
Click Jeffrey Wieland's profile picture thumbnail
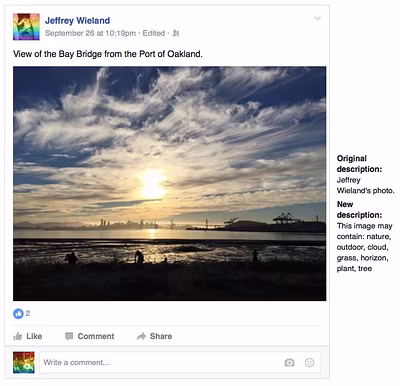coord(26,27)
